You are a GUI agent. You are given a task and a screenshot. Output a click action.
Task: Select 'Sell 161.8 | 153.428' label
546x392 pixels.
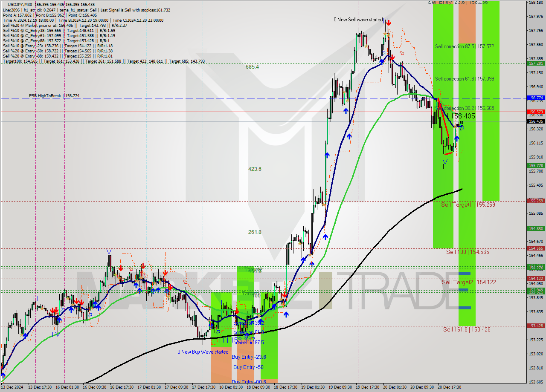pyautogui.click(x=467, y=329)
